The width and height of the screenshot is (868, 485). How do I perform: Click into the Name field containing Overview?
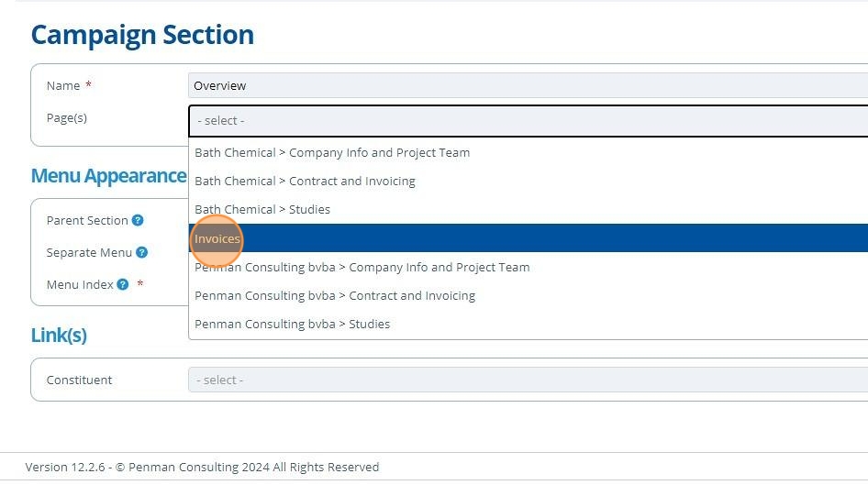(528, 86)
